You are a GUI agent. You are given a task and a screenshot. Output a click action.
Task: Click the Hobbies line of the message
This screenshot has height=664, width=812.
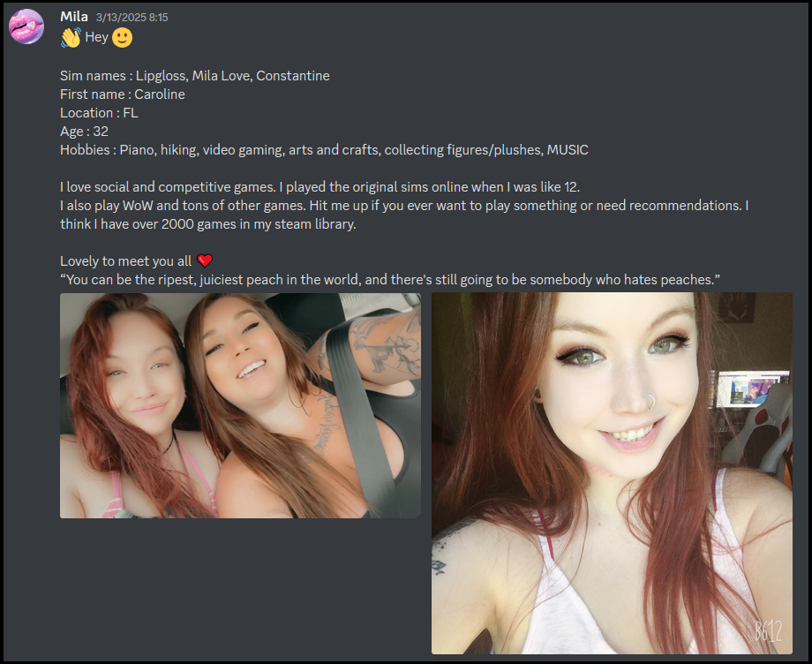(x=324, y=150)
